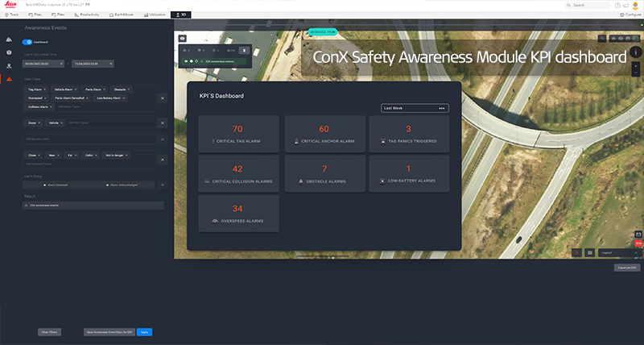Click the layout icon beside Legend
Viewport: 644px width, 345px height.
point(590,253)
